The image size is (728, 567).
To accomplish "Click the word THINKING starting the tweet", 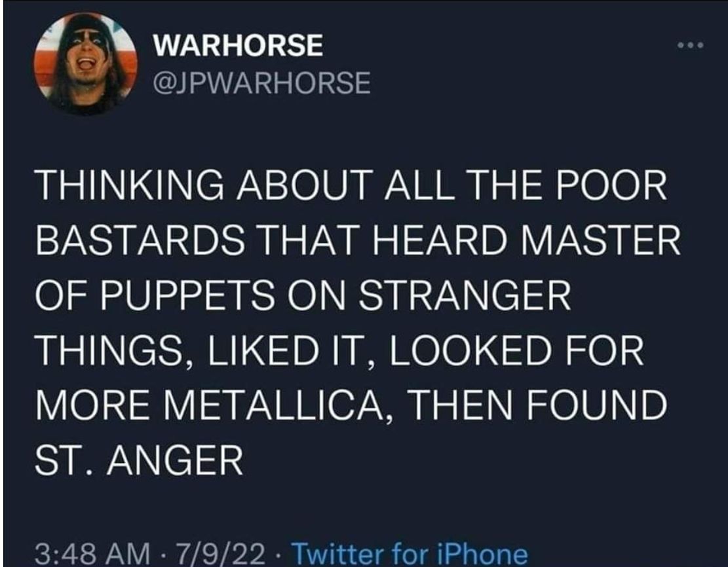I will click(x=130, y=185).
